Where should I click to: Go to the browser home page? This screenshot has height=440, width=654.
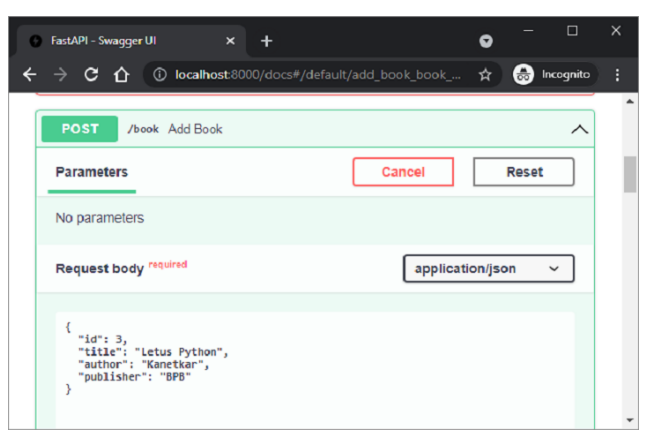click(x=121, y=75)
